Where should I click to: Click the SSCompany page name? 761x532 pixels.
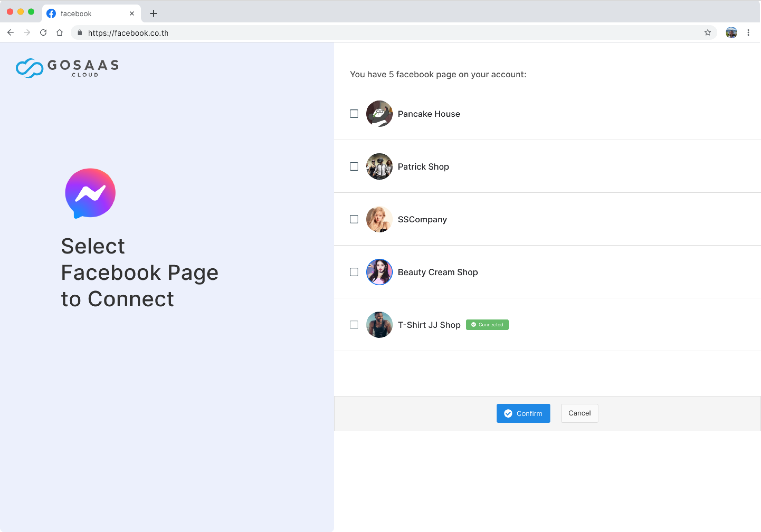(422, 220)
